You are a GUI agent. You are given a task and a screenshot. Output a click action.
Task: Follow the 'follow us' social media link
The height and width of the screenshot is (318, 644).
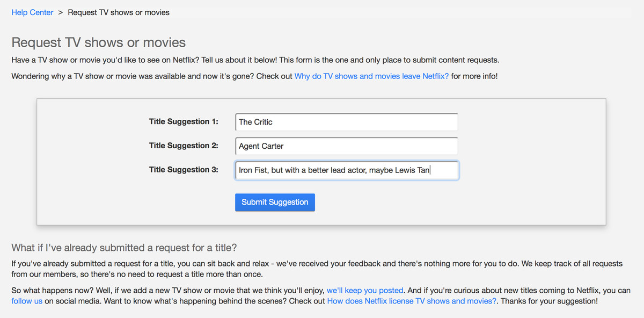(x=27, y=301)
